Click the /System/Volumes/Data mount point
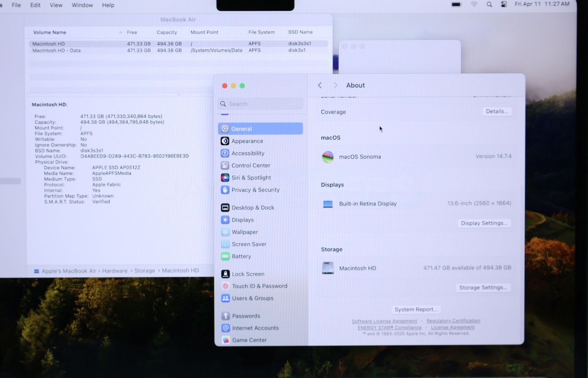Viewport: 588px width, 378px height. tap(216, 50)
